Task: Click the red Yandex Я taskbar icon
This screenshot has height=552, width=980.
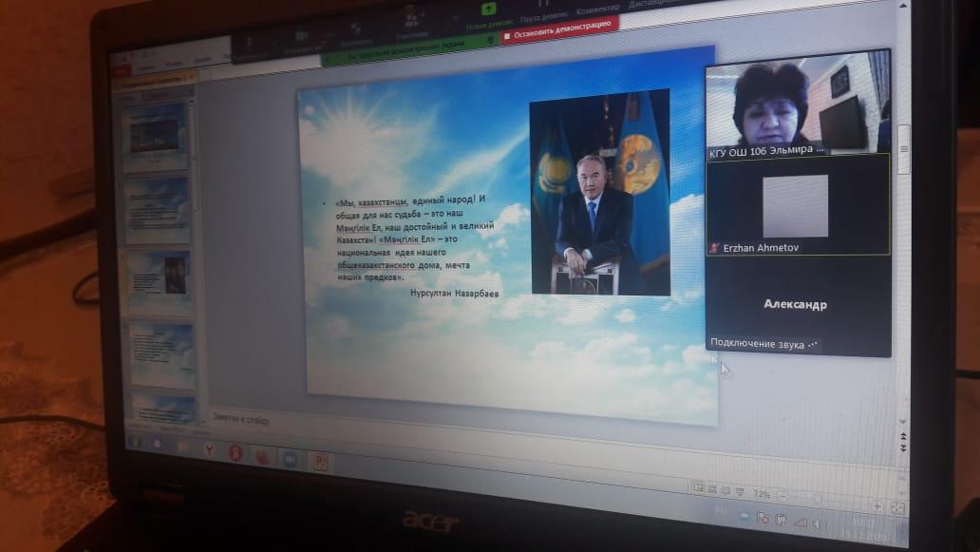Action: pos(235,453)
